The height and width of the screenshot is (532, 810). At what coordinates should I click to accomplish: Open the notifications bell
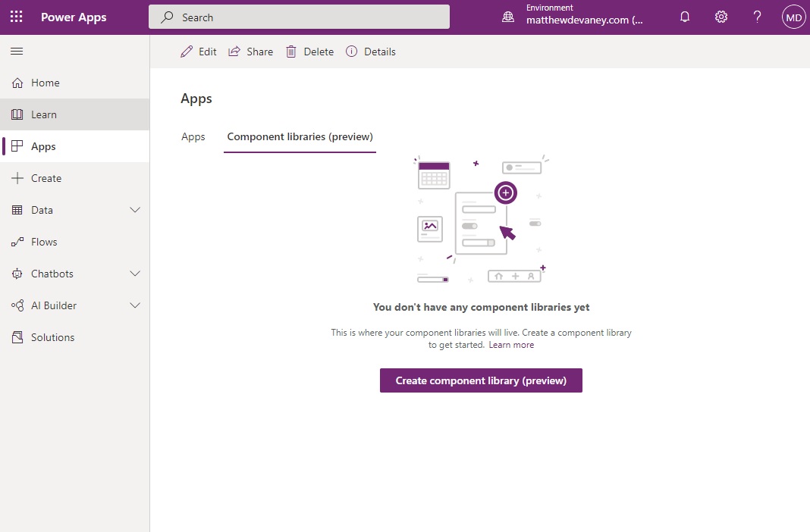pyautogui.click(x=685, y=17)
